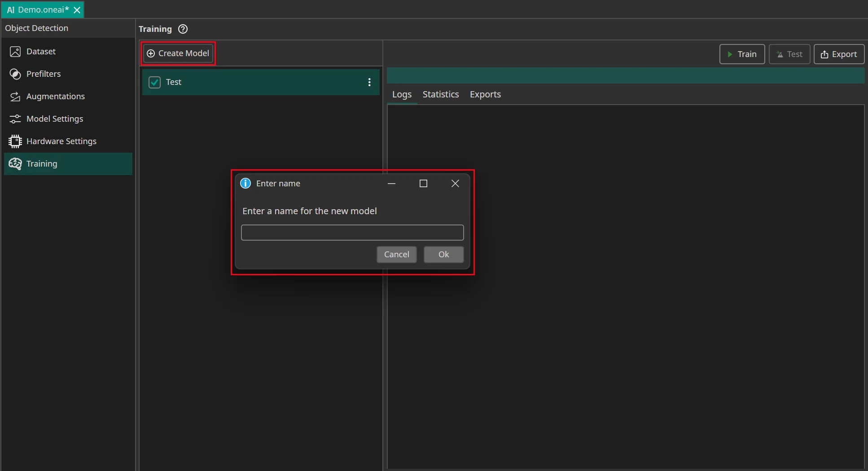This screenshot has width=868, height=471.
Task: Click the Create Model button
Action: [178, 53]
